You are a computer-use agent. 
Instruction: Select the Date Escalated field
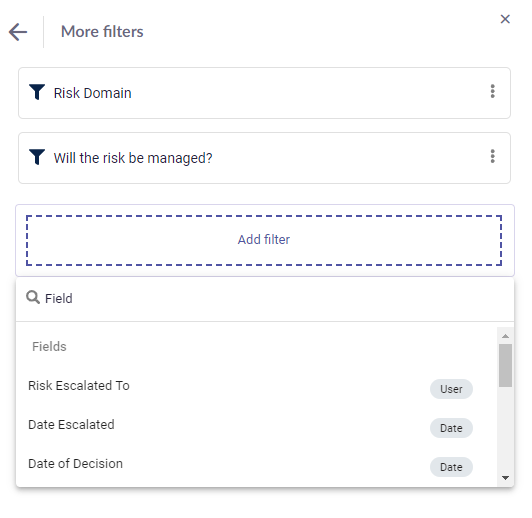pos(256,425)
